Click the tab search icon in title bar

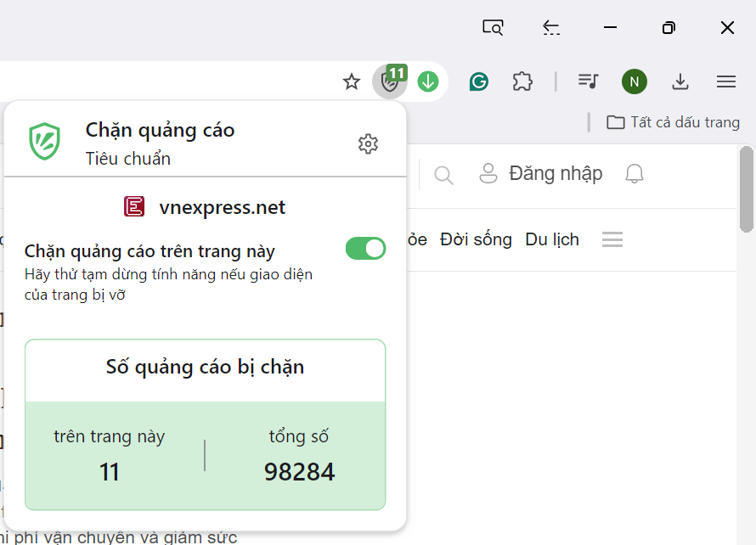point(493,27)
